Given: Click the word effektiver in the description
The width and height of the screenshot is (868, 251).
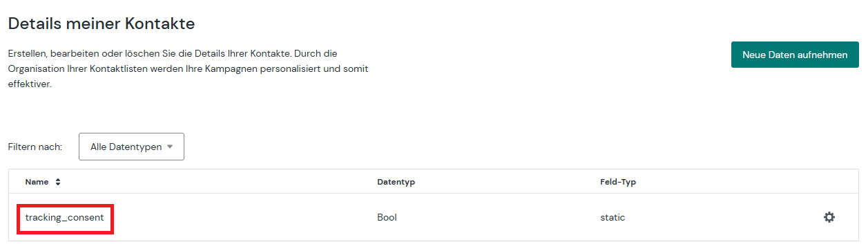Looking at the screenshot, I should pyautogui.click(x=30, y=84).
